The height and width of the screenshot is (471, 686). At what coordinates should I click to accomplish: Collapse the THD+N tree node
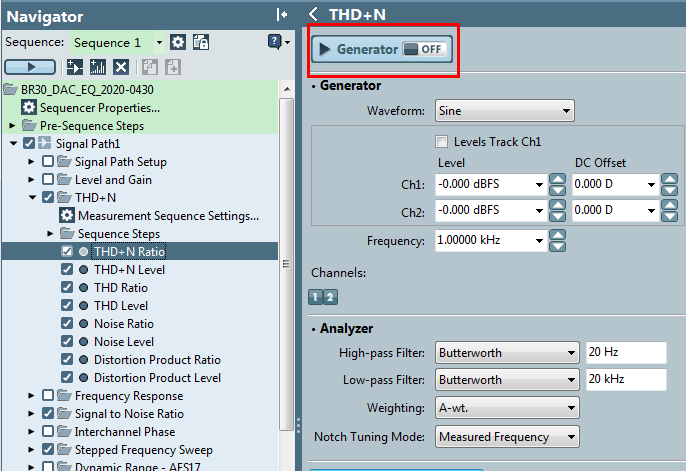[32, 197]
